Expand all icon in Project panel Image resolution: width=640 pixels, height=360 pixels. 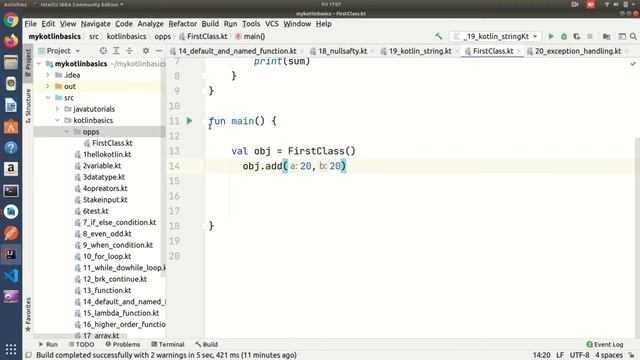tap(116, 51)
